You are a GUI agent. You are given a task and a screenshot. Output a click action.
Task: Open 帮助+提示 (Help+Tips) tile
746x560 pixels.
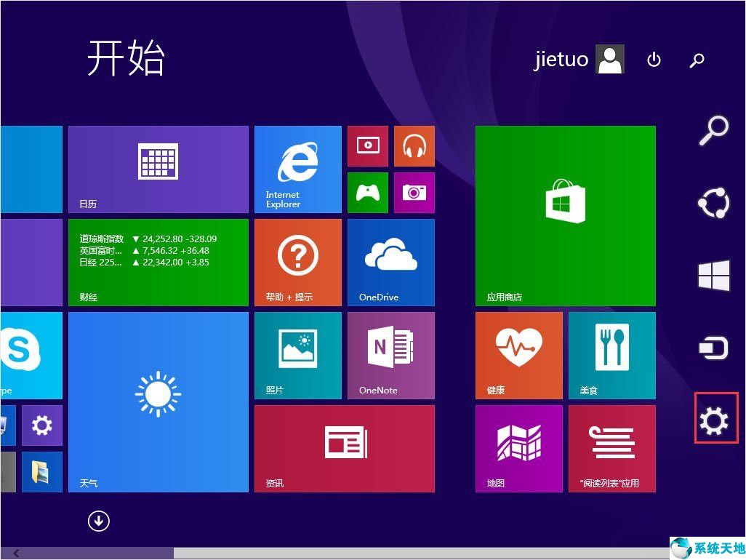[297, 262]
